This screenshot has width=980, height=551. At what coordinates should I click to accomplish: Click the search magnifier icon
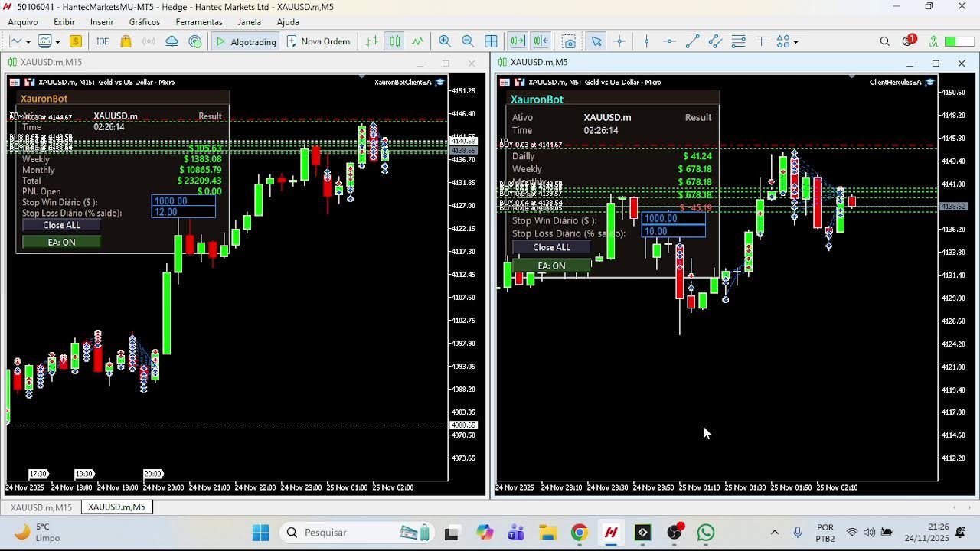tap(885, 41)
